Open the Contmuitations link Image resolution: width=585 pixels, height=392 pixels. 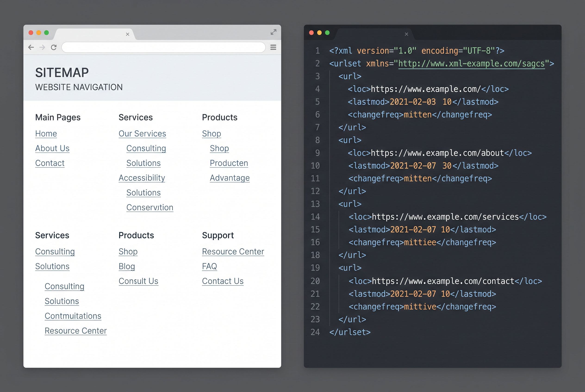(73, 316)
